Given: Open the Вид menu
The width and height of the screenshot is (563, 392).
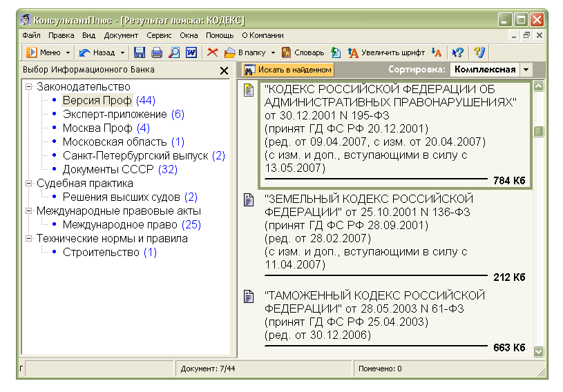Looking at the screenshot, I should 88,35.
